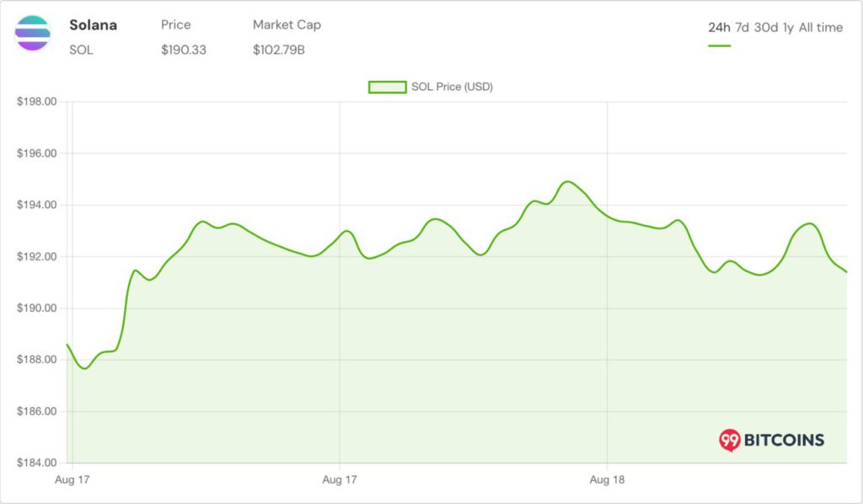This screenshot has width=863, height=504.
Task: Click the Solana coin name
Action: (93, 25)
